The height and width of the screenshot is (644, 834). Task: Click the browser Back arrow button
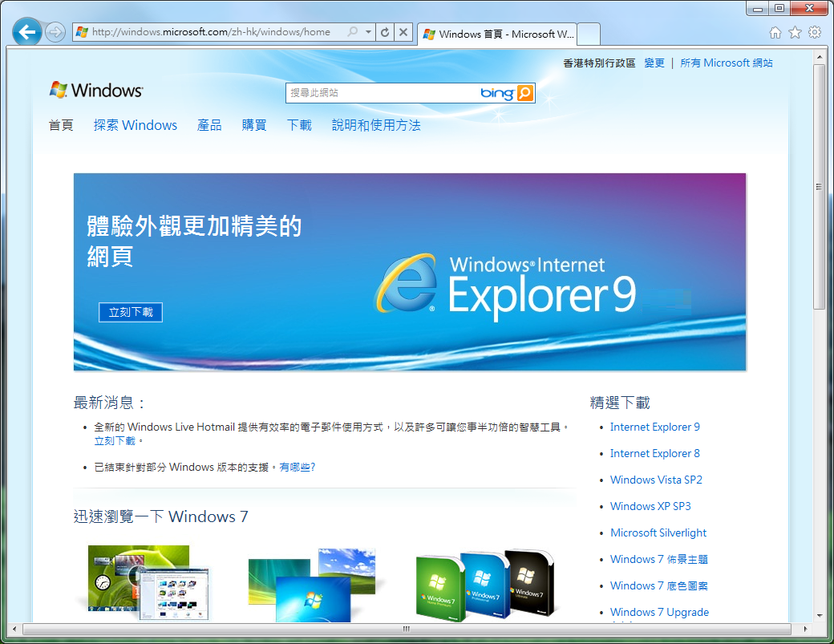[28, 32]
